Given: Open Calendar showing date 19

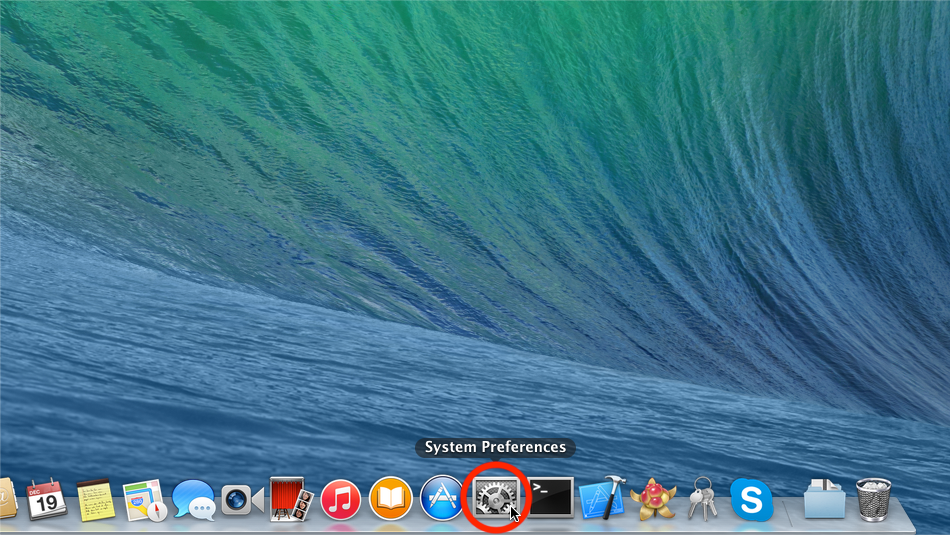Looking at the screenshot, I should (46, 498).
